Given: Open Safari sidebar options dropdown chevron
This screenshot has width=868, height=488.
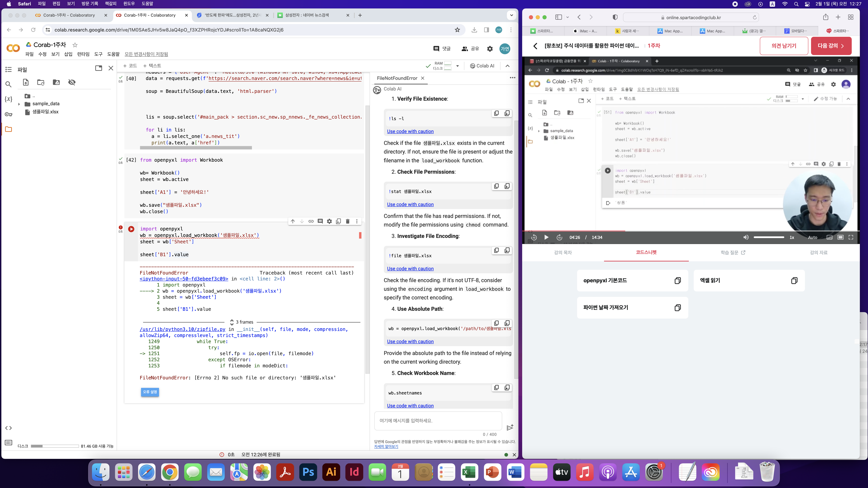Looking at the screenshot, I should point(567,17).
